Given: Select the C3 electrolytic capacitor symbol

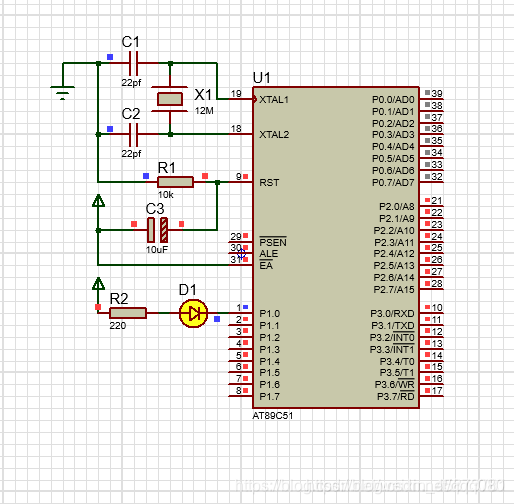Looking at the screenshot, I should tap(157, 230).
